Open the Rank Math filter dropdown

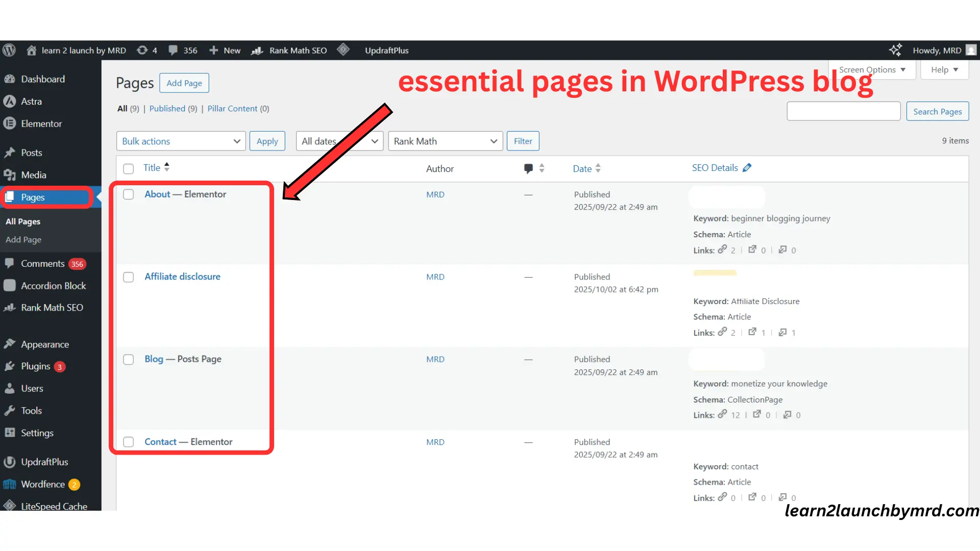446,141
